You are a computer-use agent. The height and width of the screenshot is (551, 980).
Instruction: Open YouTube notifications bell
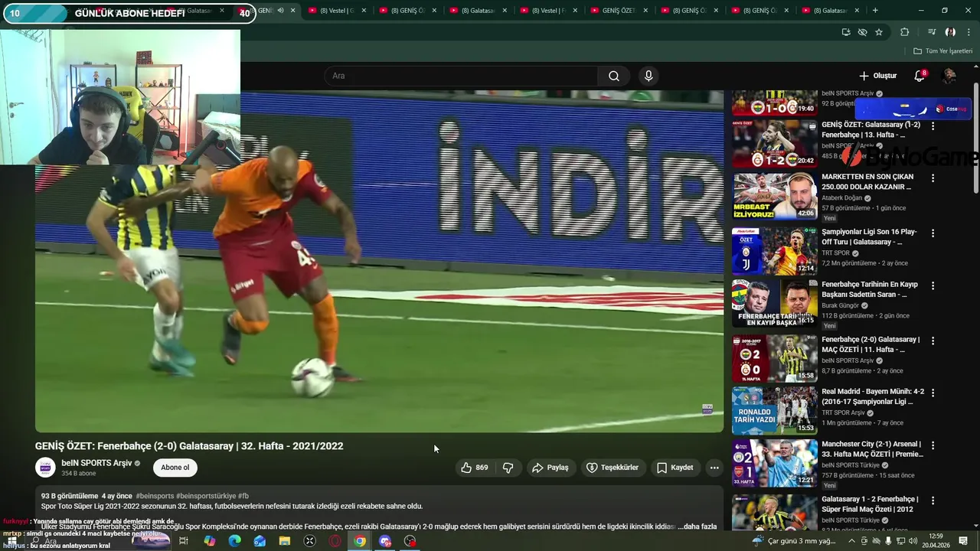920,76
